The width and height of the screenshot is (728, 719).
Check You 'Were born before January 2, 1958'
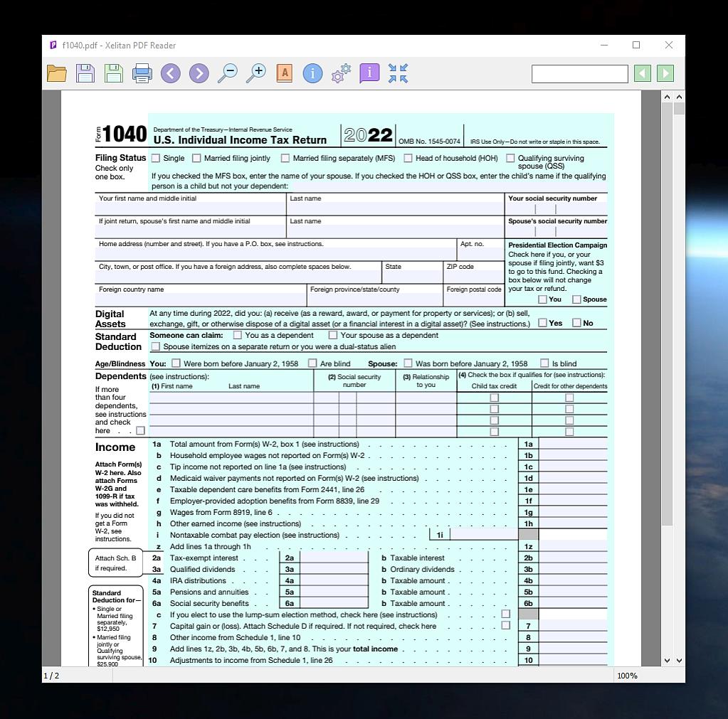pyautogui.click(x=176, y=363)
